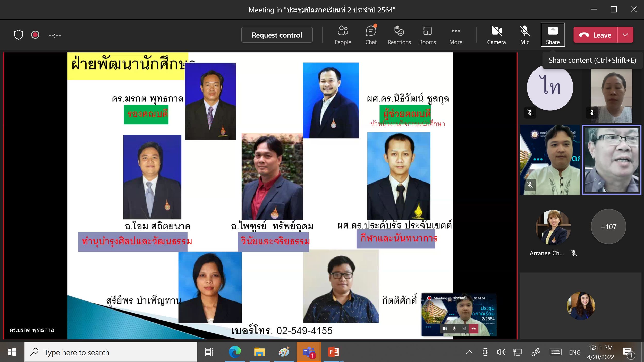The height and width of the screenshot is (362, 644).
Task: Switch to PowerPoint in the taskbar
Action: (x=333, y=352)
